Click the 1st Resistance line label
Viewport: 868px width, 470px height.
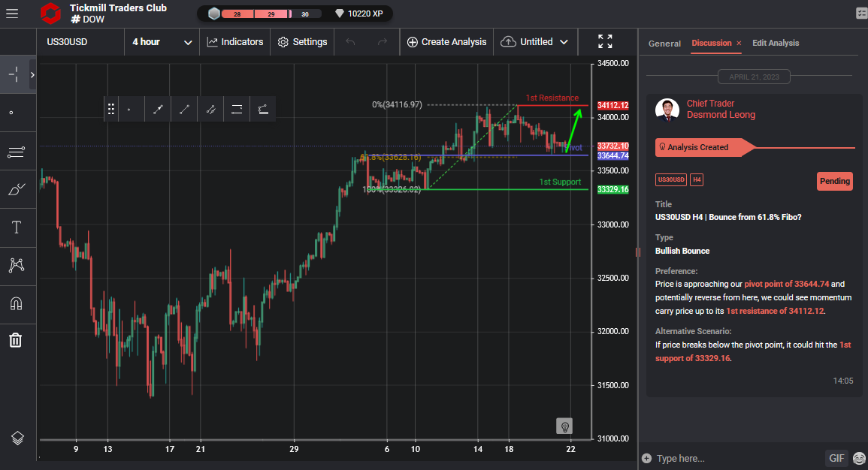coord(552,98)
